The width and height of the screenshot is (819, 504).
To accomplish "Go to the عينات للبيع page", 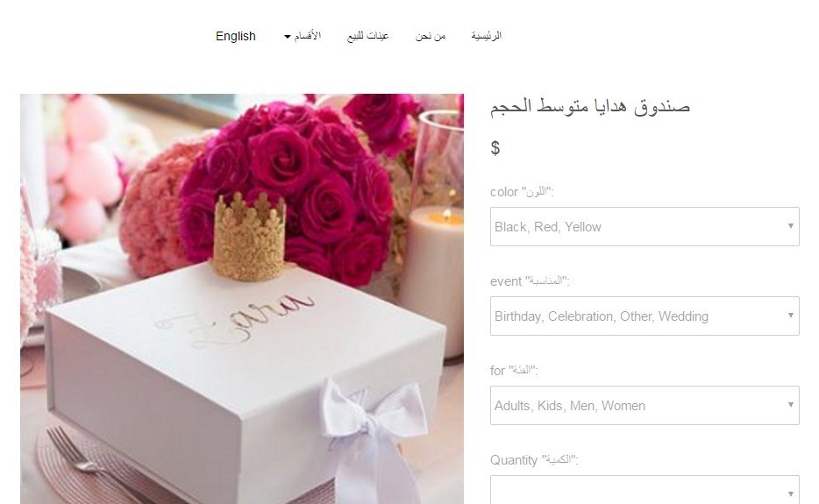I will tap(368, 36).
